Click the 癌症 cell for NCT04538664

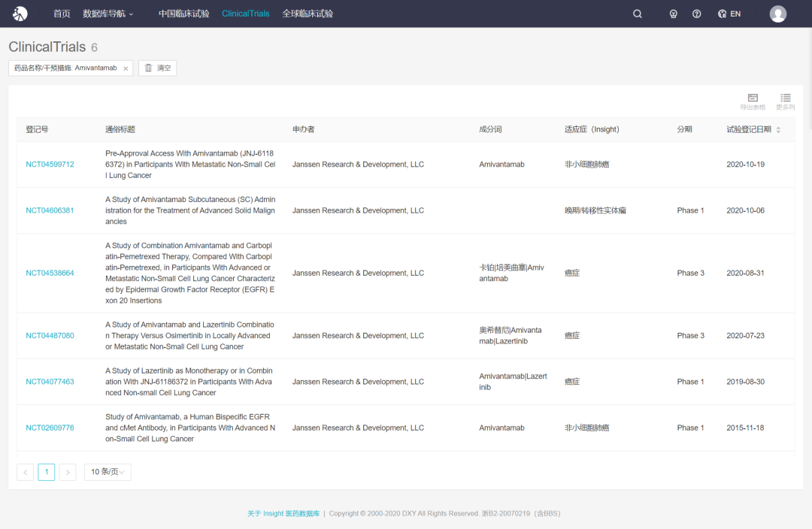tap(572, 274)
